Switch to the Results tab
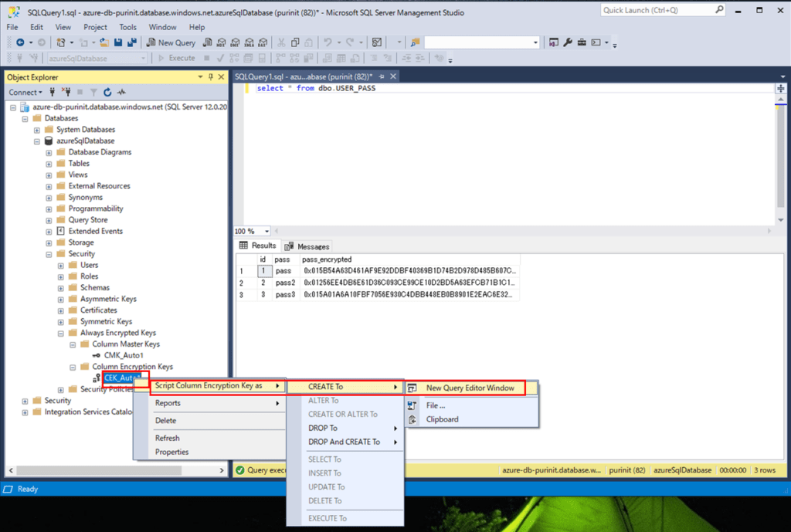Viewport: 791px width, 532px height. coord(258,246)
